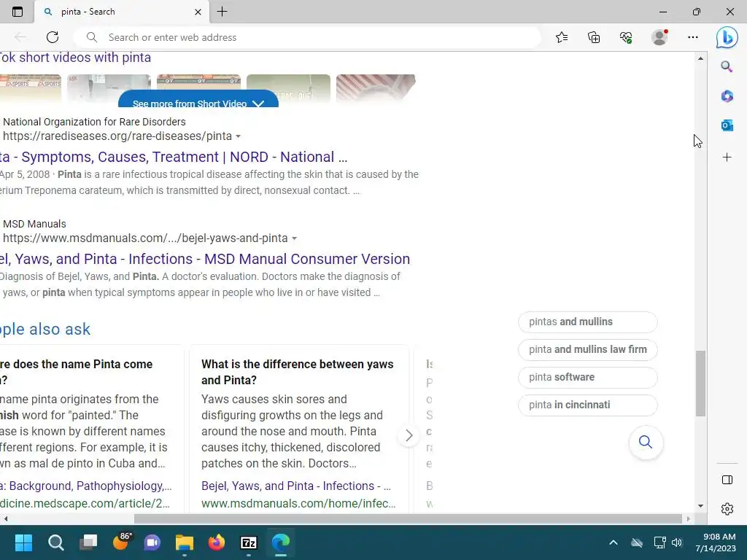Image resolution: width=747 pixels, height=560 pixels.
Task: Select related search pinta in cincinnati
Action: click(x=587, y=405)
